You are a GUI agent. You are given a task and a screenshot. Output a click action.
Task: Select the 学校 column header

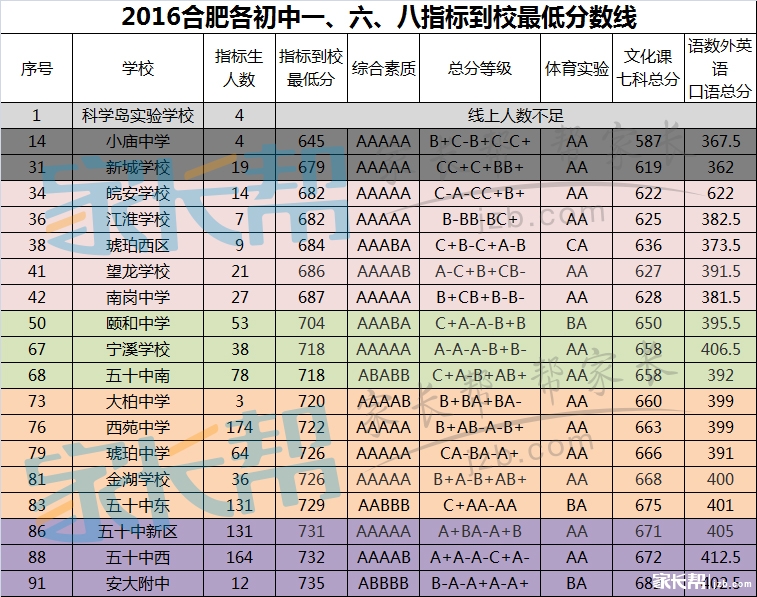(x=138, y=69)
